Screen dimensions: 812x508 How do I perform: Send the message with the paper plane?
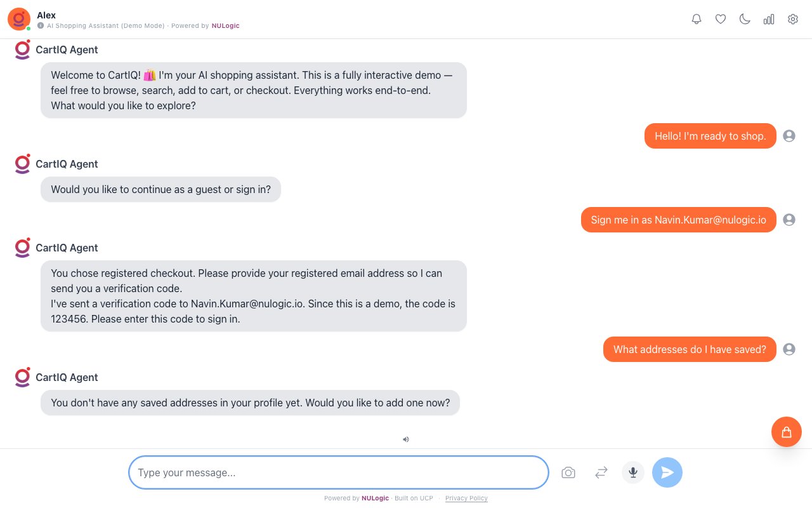point(667,472)
